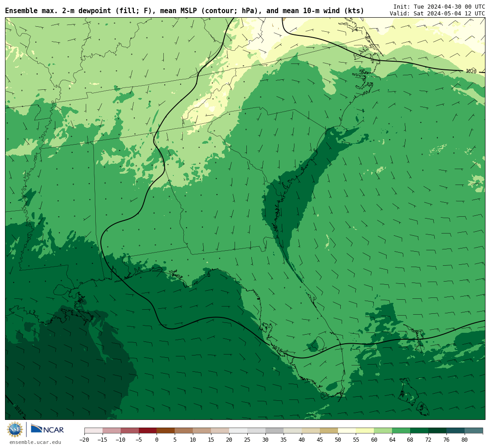This screenshot has height=448, width=490.
Task: Pick the colorbar swatch between 45 and 50
Action: click(x=329, y=431)
